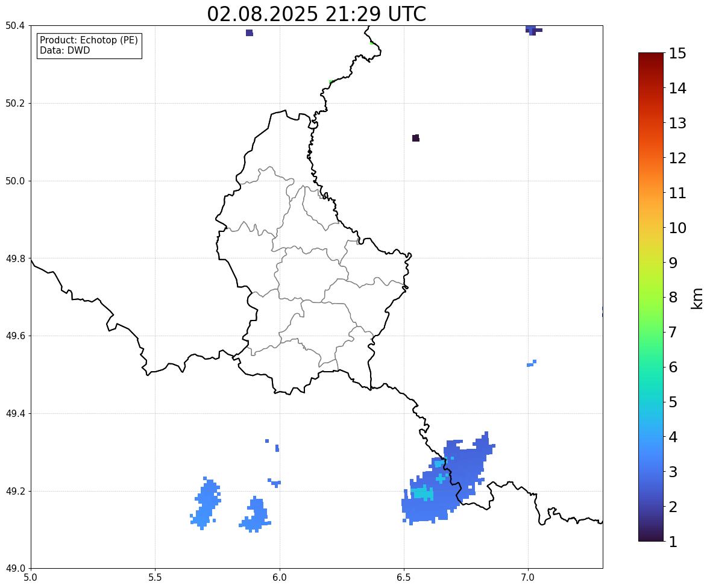Click the x-axis label 5.5
Screen dimensions: 710x588
(x=155, y=578)
